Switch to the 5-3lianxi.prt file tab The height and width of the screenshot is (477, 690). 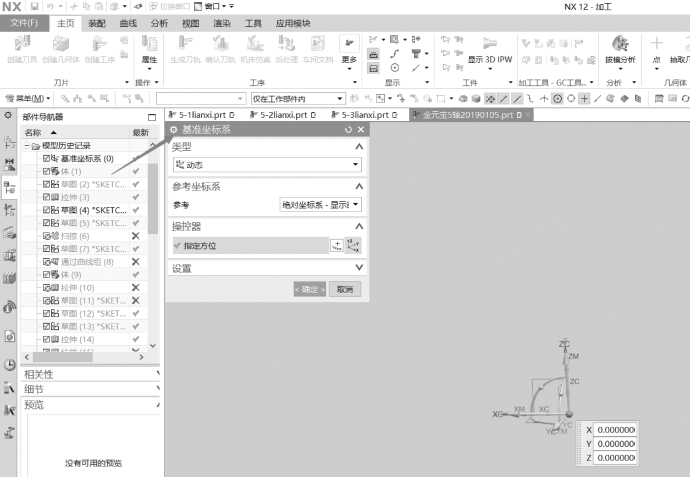pyautogui.click(x=365, y=115)
